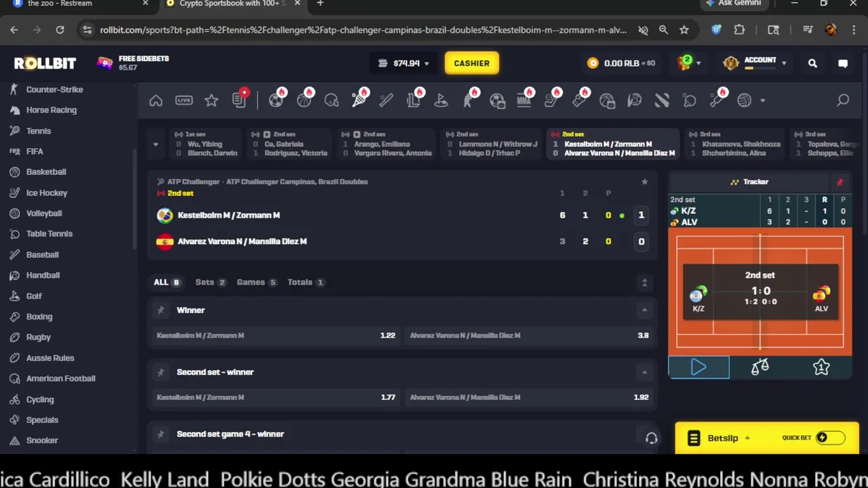Image resolution: width=868 pixels, height=488 pixels.
Task: Select the baseball bat sport icon
Action: [387, 100]
